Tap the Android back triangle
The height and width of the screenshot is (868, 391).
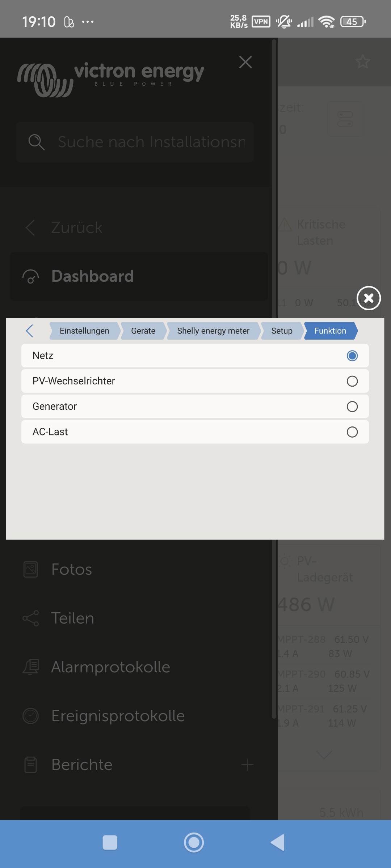coord(278,843)
